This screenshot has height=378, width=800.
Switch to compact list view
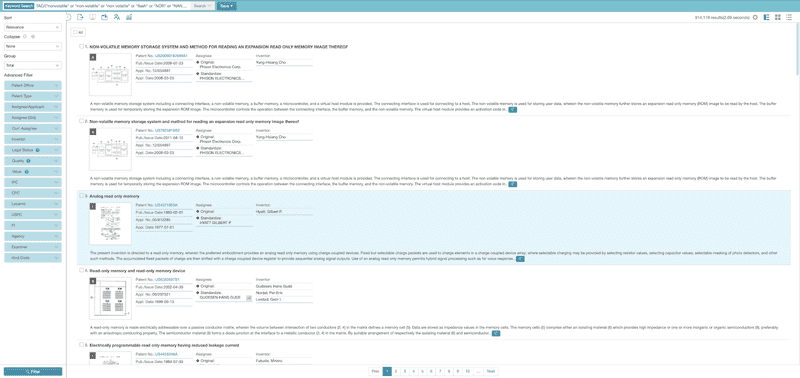click(789, 17)
